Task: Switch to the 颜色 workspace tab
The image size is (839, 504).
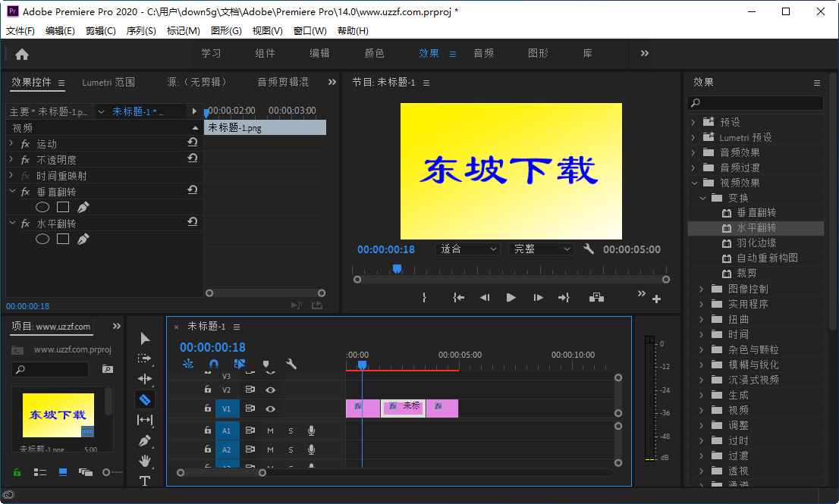Action: click(x=374, y=53)
